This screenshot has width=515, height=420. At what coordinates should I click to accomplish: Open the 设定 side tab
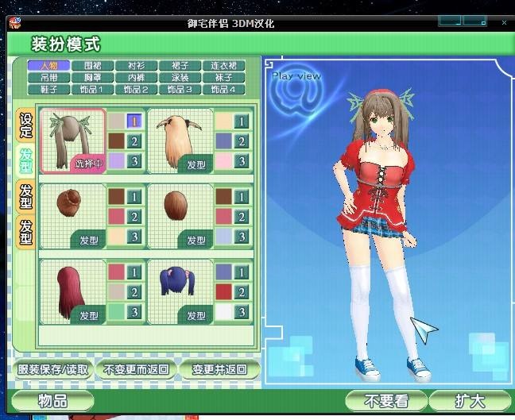tap(26, 125)
